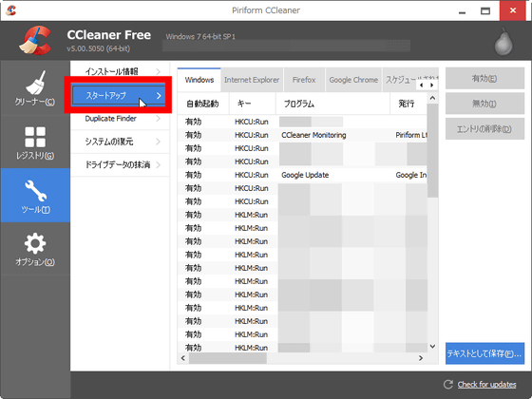Open the Registry grid icon section
Screen dimensions: 532x399
pos(35,137)
